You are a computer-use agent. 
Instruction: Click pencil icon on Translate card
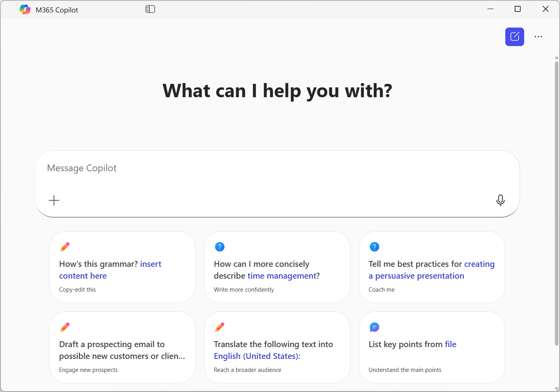point(220,327)
